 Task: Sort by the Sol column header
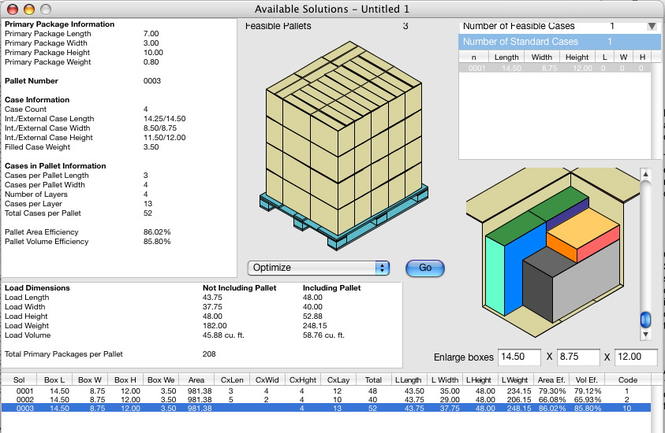click(x=19, y=380)
